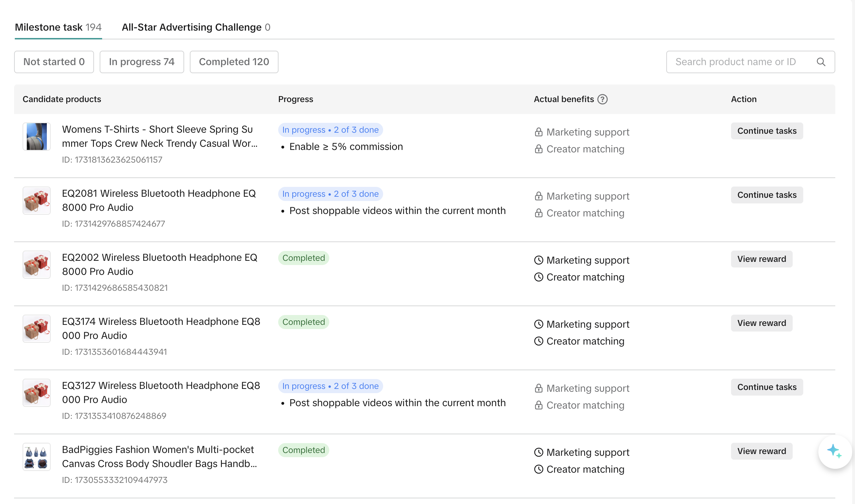855x504 pixels.
Task: Filter by Completed 120
Action: [234, 62]
